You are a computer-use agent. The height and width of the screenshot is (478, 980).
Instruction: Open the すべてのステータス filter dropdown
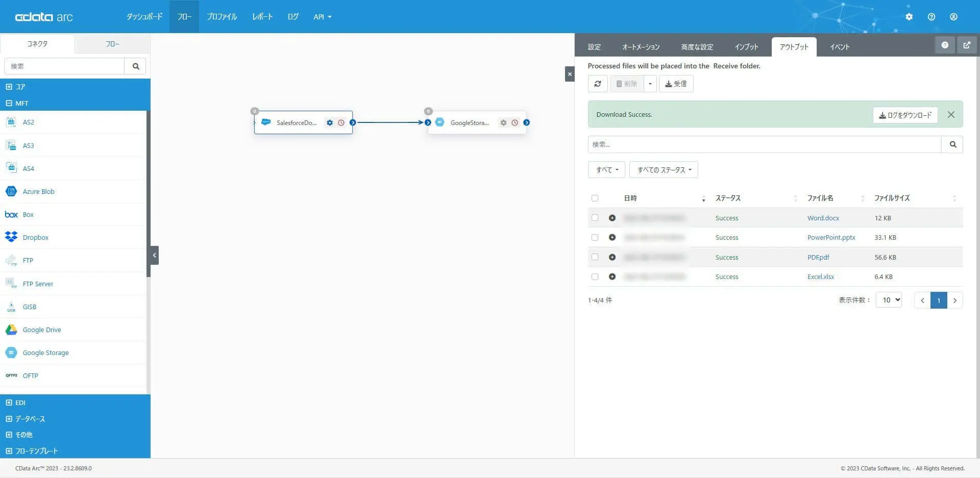point(664,170)
